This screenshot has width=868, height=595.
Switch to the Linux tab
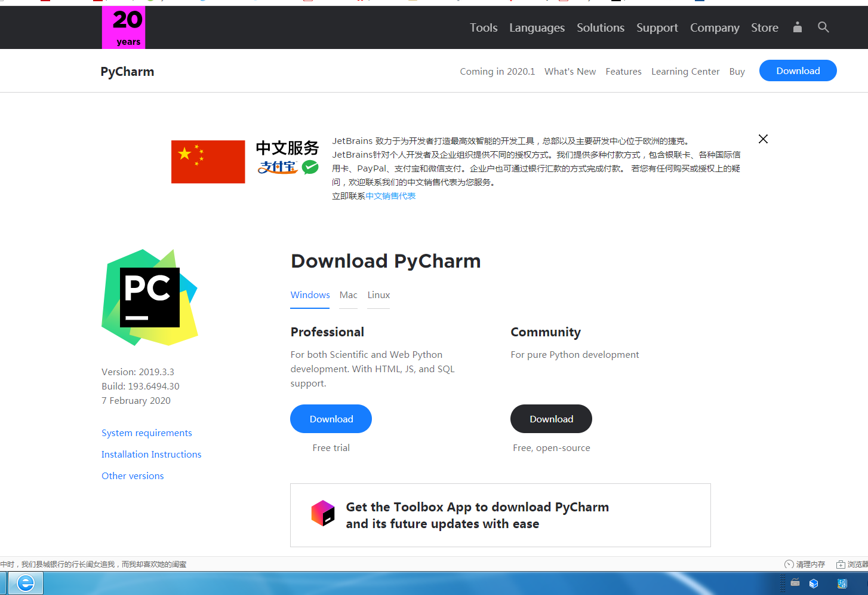tap(378, 295)
